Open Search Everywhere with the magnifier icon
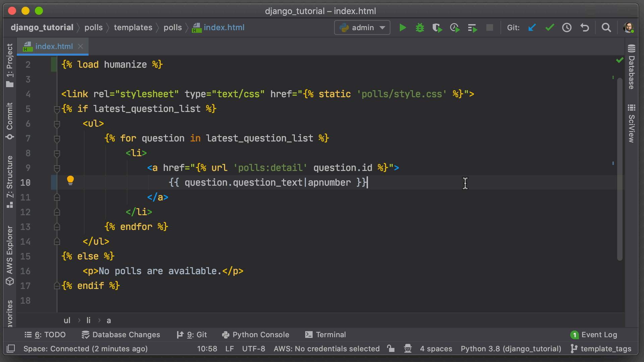 pos(606,28)
